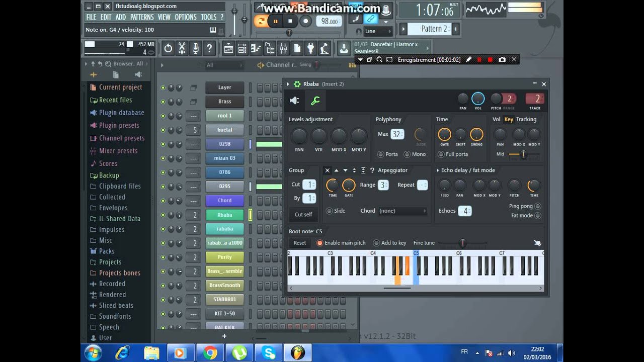Screen dimensions: 644x362
Task: Expand the hint panel arrow next to Dancefair
Action: coord(428,48)
